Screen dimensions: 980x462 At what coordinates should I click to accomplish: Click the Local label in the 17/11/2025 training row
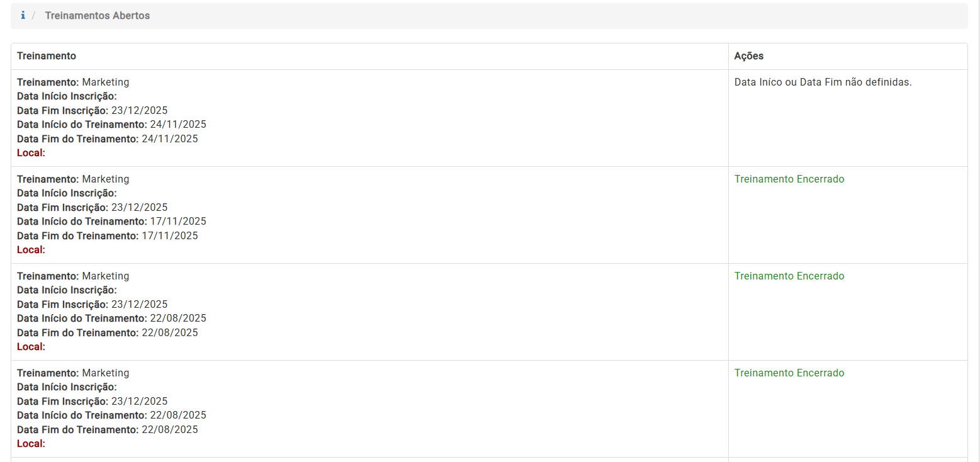pyautogui.click(x=31, y=250)
